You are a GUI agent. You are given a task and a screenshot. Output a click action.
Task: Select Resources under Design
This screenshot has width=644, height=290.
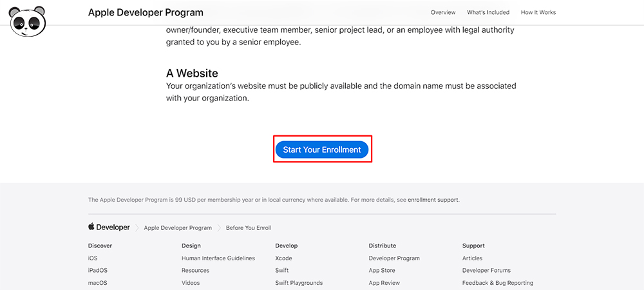click(195, 270)
